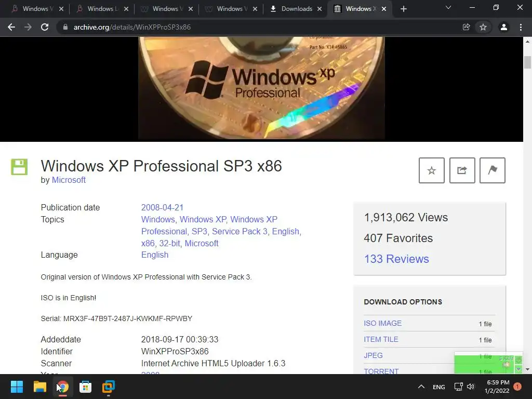The height and width of the screenshot is (399, 532).
Task: Close the Downloads tab
Action: coord(320,9)
